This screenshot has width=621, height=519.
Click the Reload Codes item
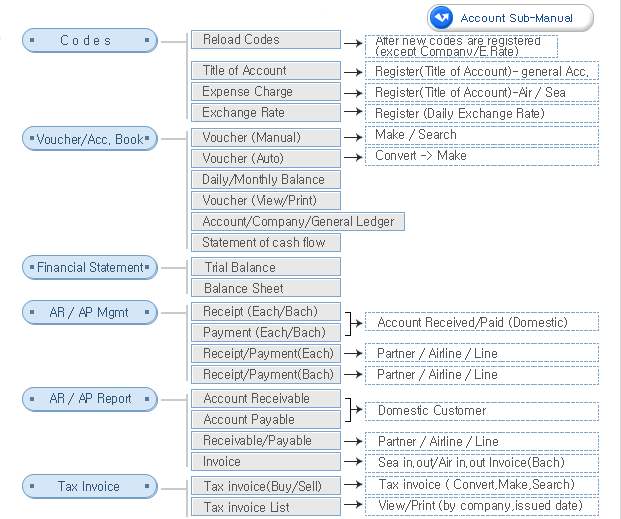pyautogui.click(x=265, y=40)
